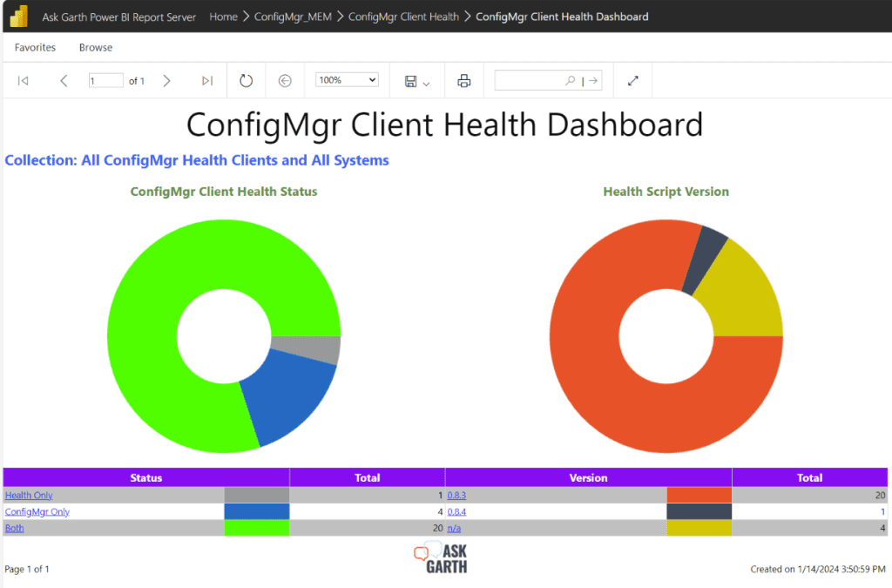
Task: Click the Health Script Version chart title
Action: [666, 192]
